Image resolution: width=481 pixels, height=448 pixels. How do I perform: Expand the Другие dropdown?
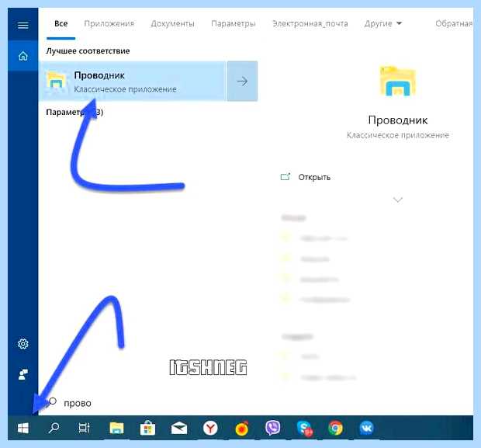pyautogui.click(x=382, y=23)
